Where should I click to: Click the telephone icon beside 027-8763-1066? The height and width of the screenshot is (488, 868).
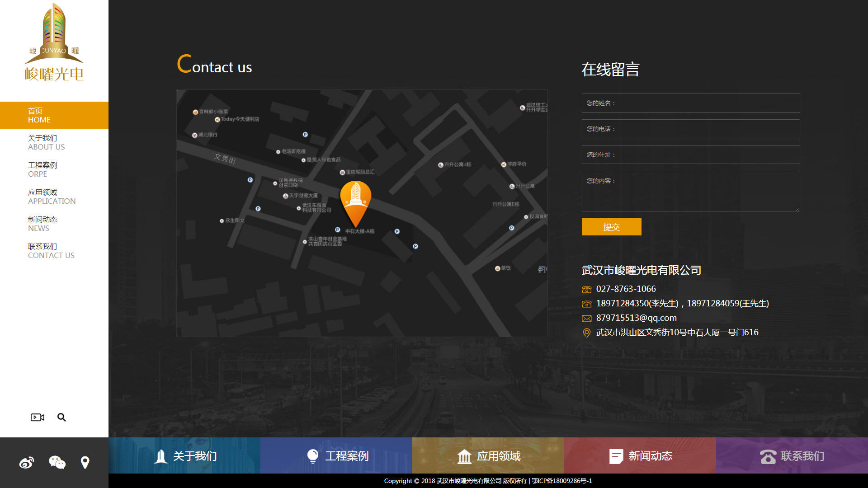tap(587, 290)
